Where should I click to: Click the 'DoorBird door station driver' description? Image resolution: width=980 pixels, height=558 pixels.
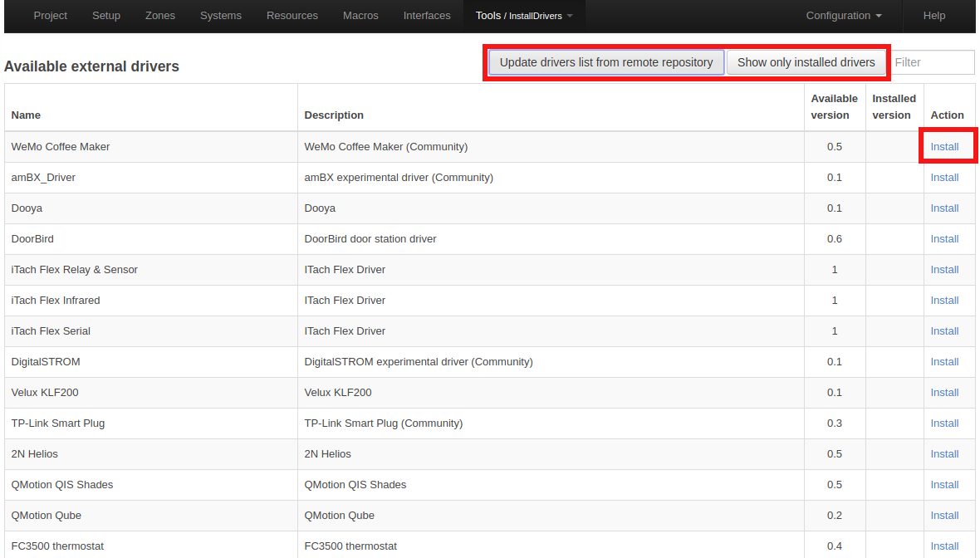coord(370,238)
